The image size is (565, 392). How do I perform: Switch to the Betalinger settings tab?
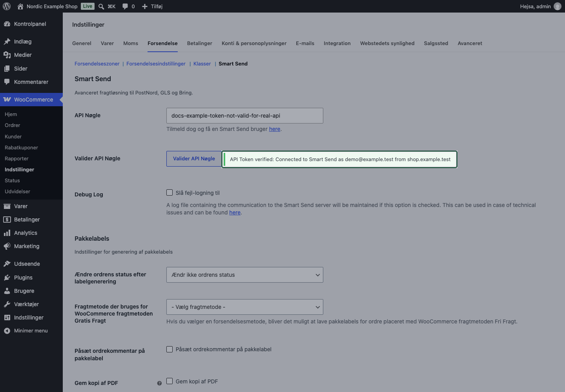(x=200, y=44)
